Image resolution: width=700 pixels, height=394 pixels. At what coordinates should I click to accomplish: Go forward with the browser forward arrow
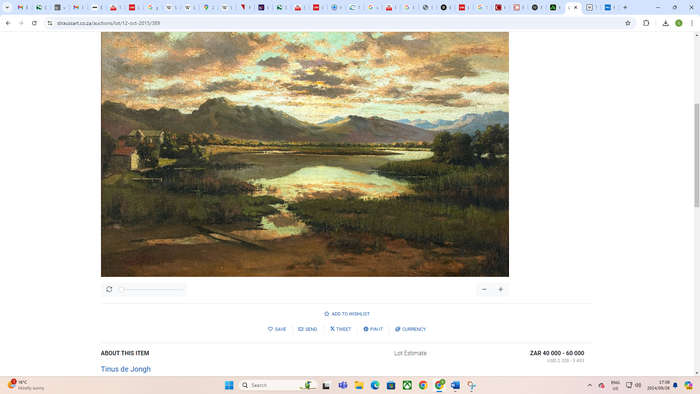pos(21,23)
